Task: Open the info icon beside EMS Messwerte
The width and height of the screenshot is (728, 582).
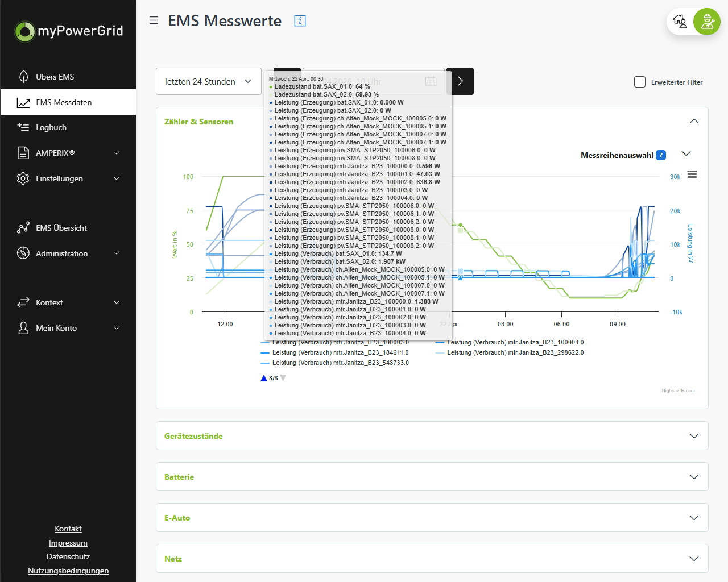Action: pyautogui.click(x=300, y=20)
